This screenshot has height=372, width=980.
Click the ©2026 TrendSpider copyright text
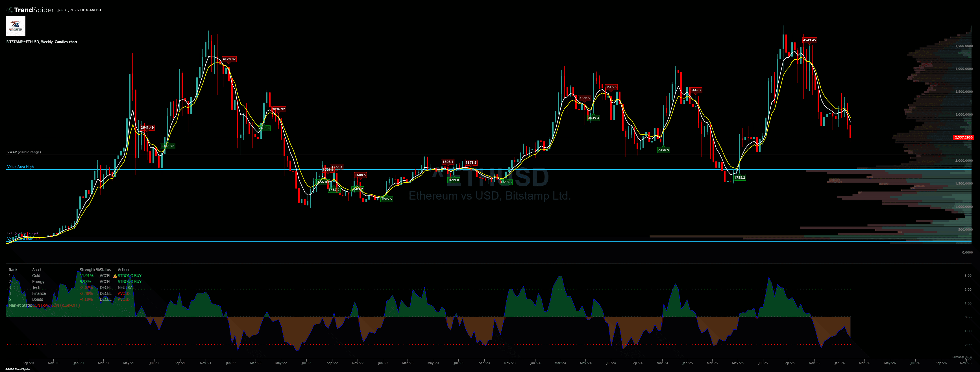pyautogui.click(x=18, y=369)
